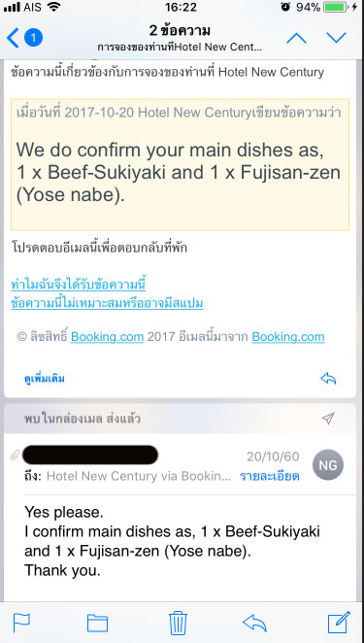The height and width of the screenshot is (643, 364).
Task: Tap the attachment paperclip icon
Action: 16,456
